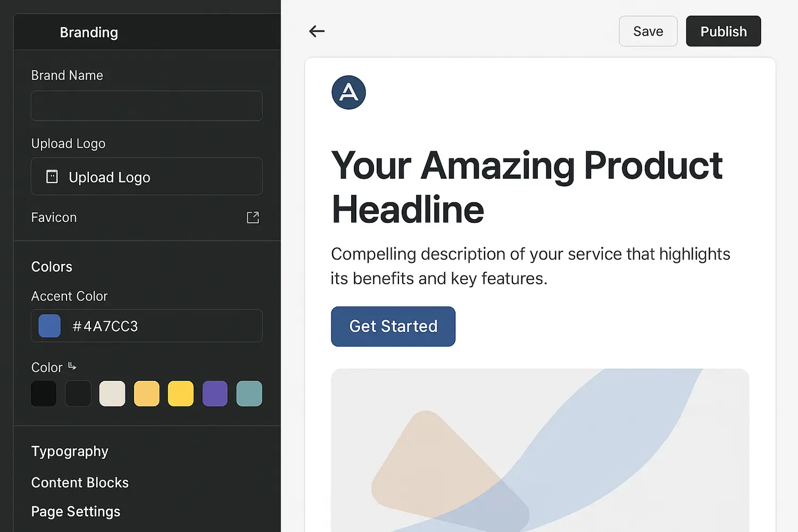Select the black color swatch

click(44, 394)
